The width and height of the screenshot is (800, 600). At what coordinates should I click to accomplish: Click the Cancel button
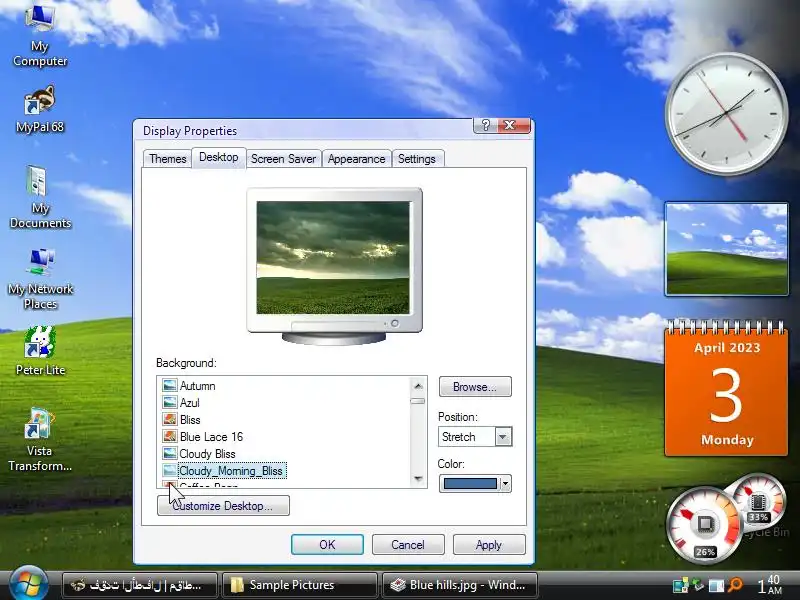(408, 544)
